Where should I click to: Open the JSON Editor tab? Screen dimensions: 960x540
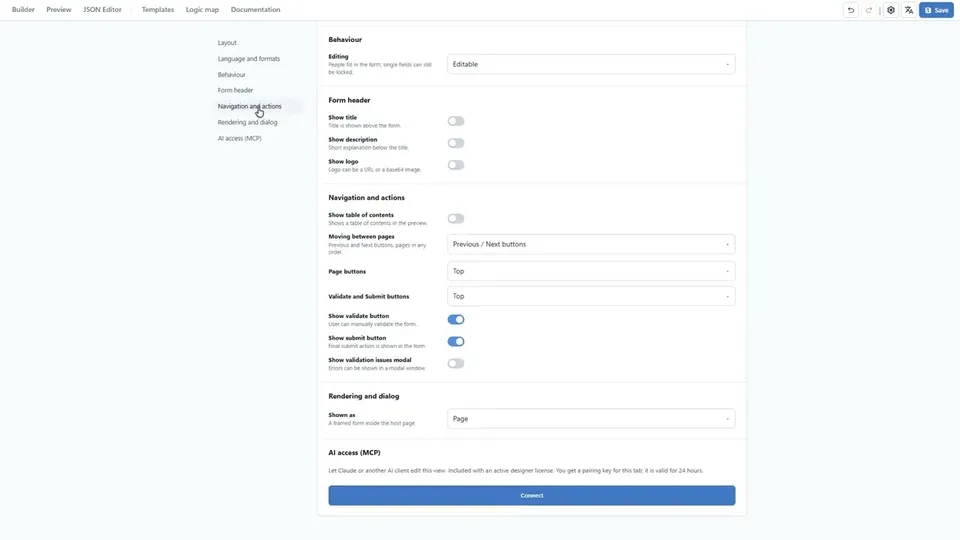tap(102, 10)
